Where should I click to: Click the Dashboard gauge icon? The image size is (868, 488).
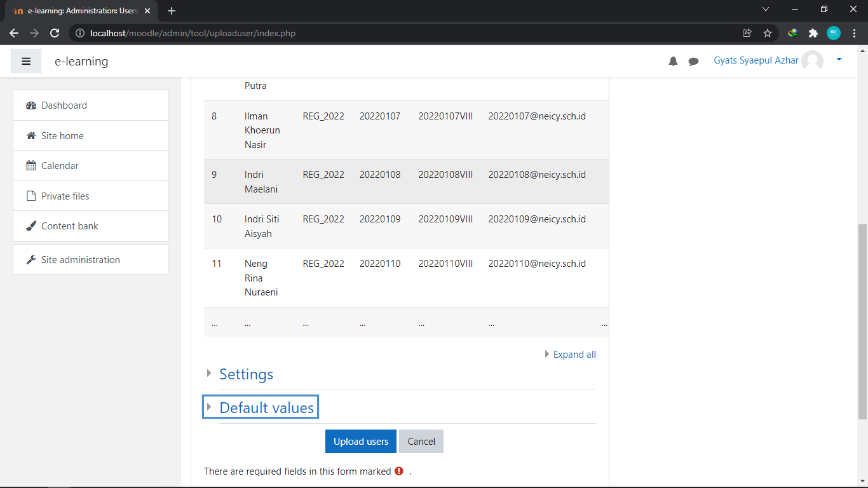[31, 105]
